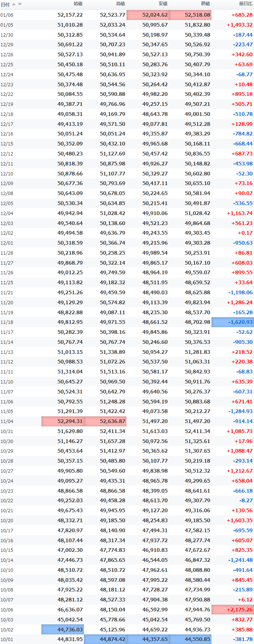Viewport: 254px width, 644px height.
Task: Click the change value +1,088.47
Action: pyautogui.click(x=239, y=451)
